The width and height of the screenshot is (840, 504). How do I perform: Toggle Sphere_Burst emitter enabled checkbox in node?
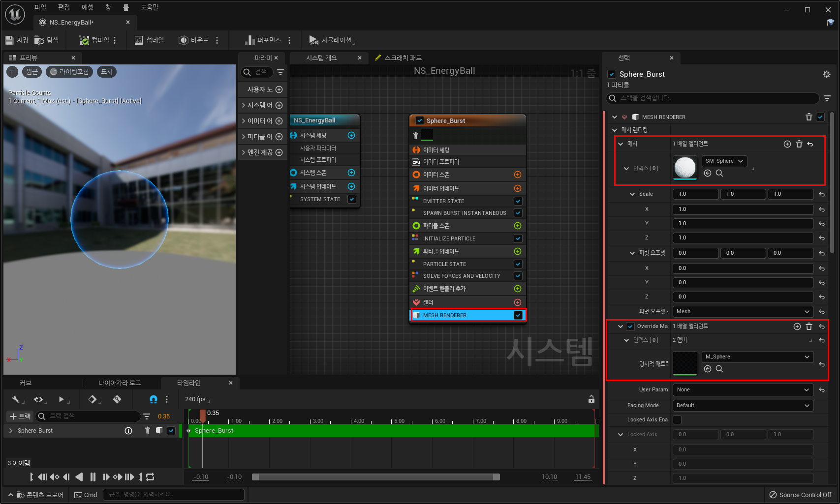pos(420,120)
